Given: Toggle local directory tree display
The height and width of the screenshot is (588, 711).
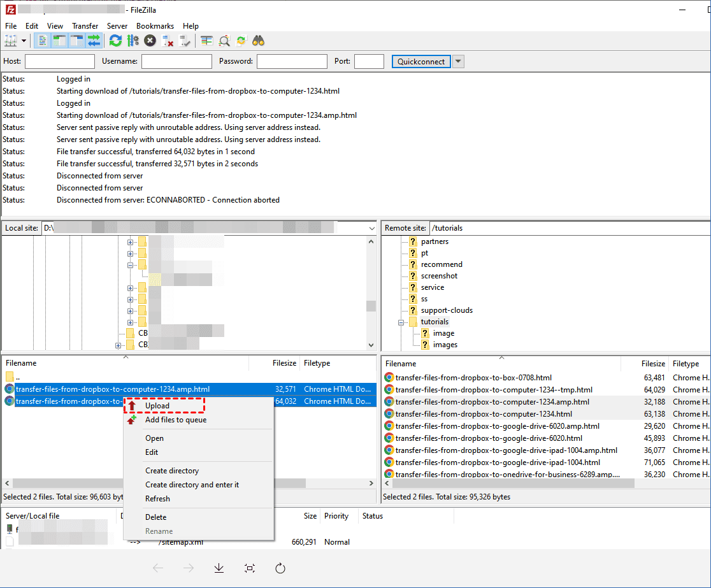Looking at the screenshot, I should 60,41.
